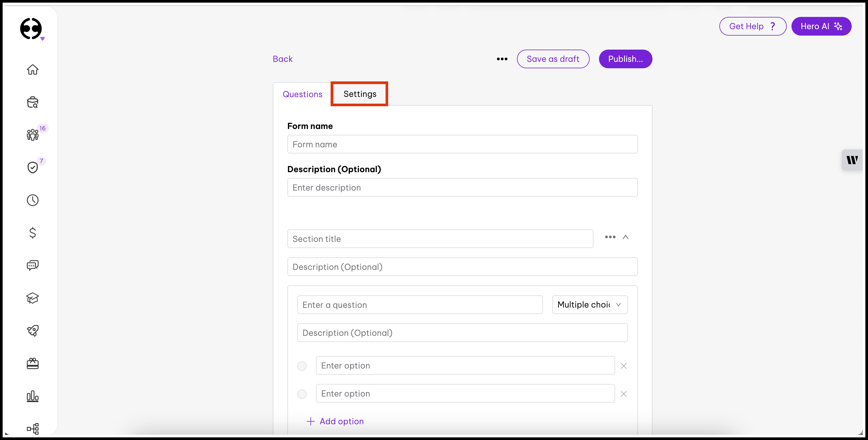Click Save as draft
The width and height of the screenshot is (868, 440).
[553, 59]
